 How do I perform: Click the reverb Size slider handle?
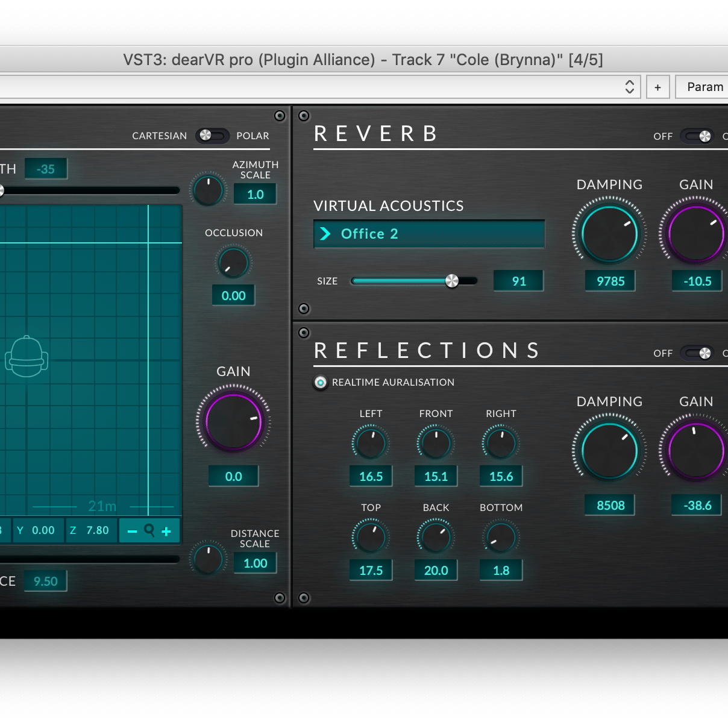452,281
